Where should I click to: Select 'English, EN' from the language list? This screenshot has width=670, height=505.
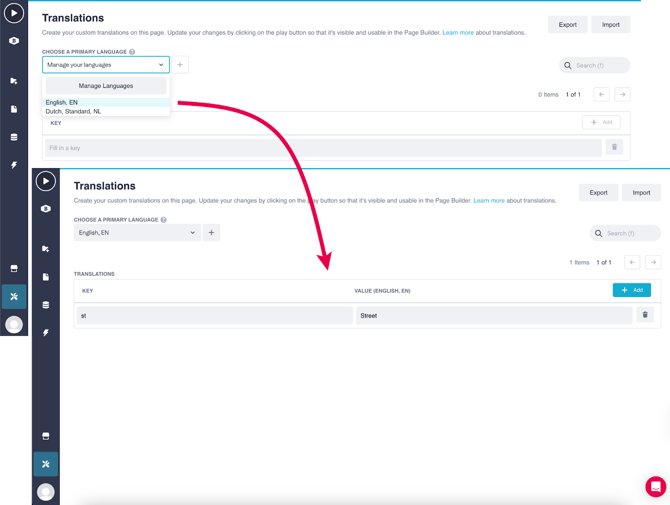pos(62,102)
